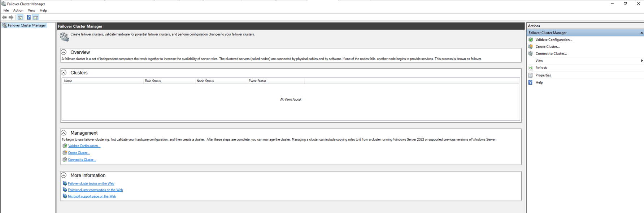Screen dimensions: 644x213
Task: Click the Forward arrow in the toolbar
Action: [x=11, y=17]
